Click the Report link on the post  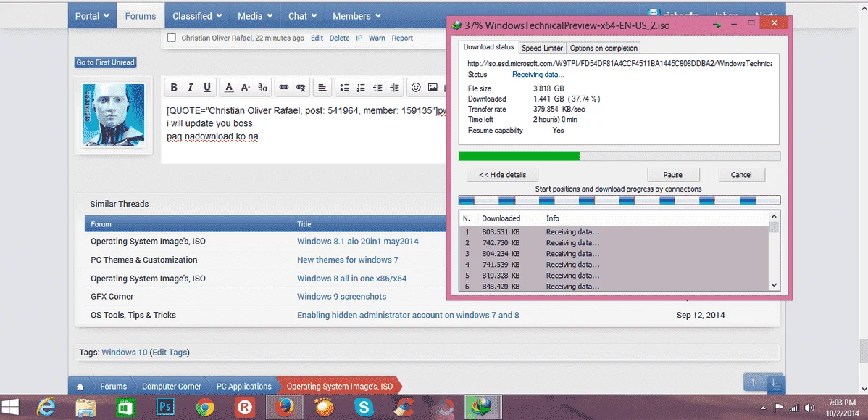402,38
